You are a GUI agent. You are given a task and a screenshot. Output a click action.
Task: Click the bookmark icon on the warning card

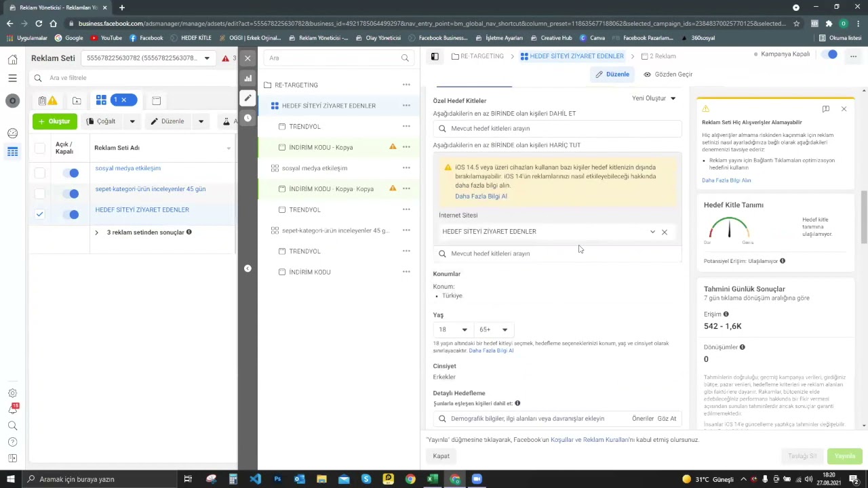point(825,109)
